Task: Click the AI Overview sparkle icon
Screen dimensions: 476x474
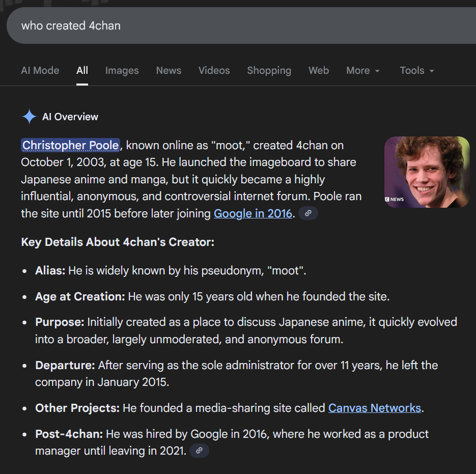Action: (29, 117)
